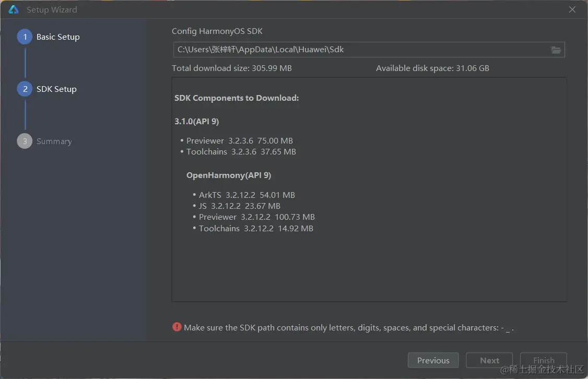Screen dimensions: 588x379
Task: Click the Toolchains 3.2.12.2 component entry
Action: click(256, 228)
